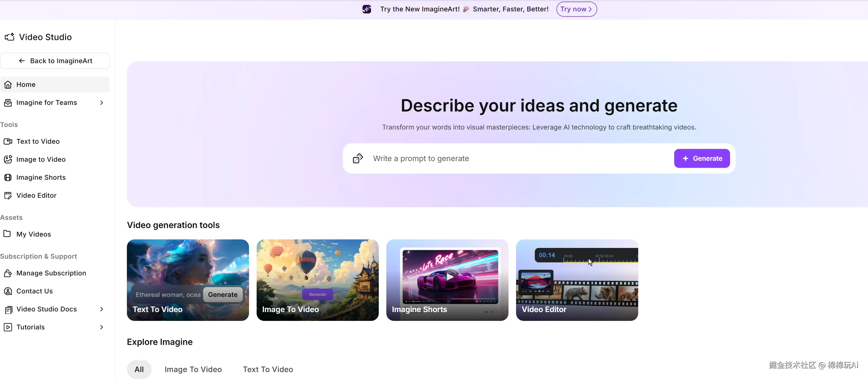Click the Video Studio logo icon

pyautogui.click(x=9, y=37)
